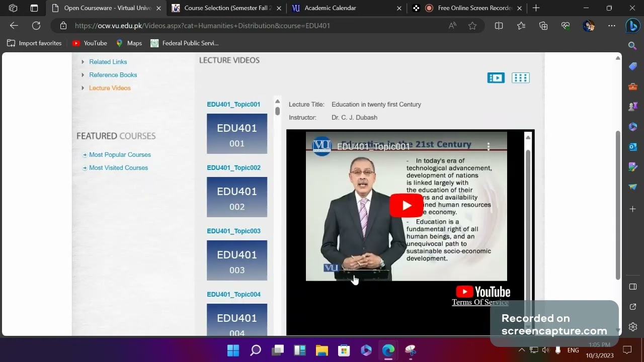Open taskbar Search magnifier
This screenshot has height=362, width=644.
tap(256, 350)
